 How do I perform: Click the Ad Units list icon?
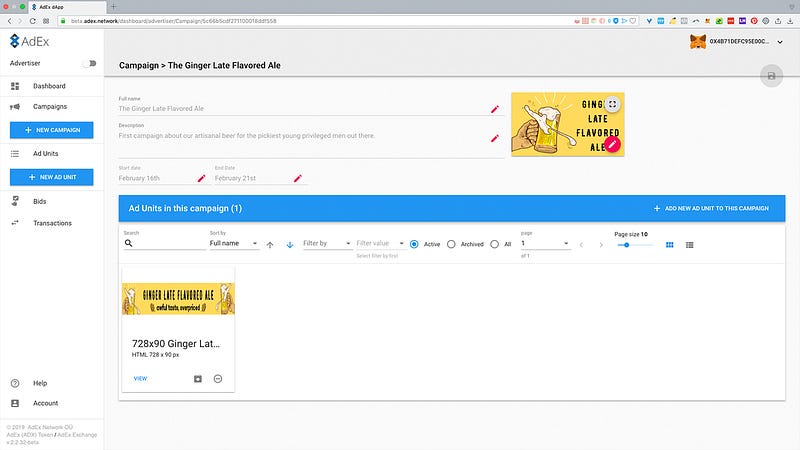coord(15,154)
